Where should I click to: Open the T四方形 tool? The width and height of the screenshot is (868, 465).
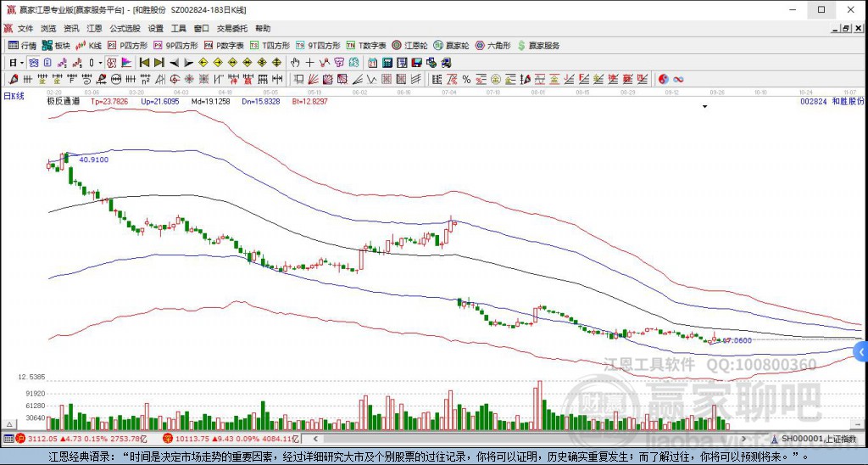(x=270, y=46)
